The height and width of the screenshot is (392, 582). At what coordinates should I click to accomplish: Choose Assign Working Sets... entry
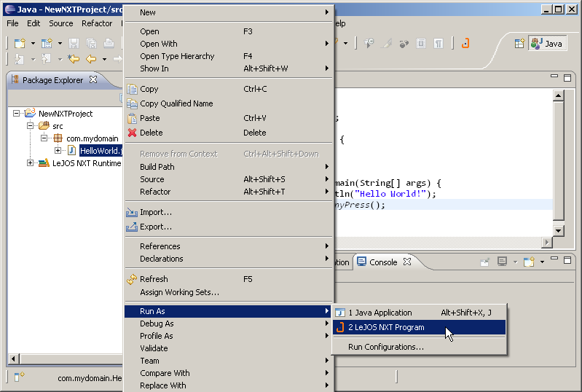coord(228,292)
